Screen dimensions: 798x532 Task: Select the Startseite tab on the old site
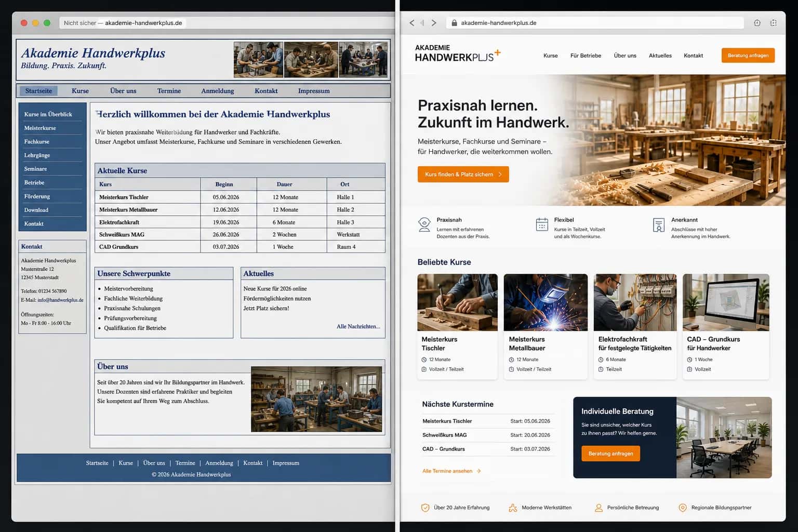(x=38, y=91)
